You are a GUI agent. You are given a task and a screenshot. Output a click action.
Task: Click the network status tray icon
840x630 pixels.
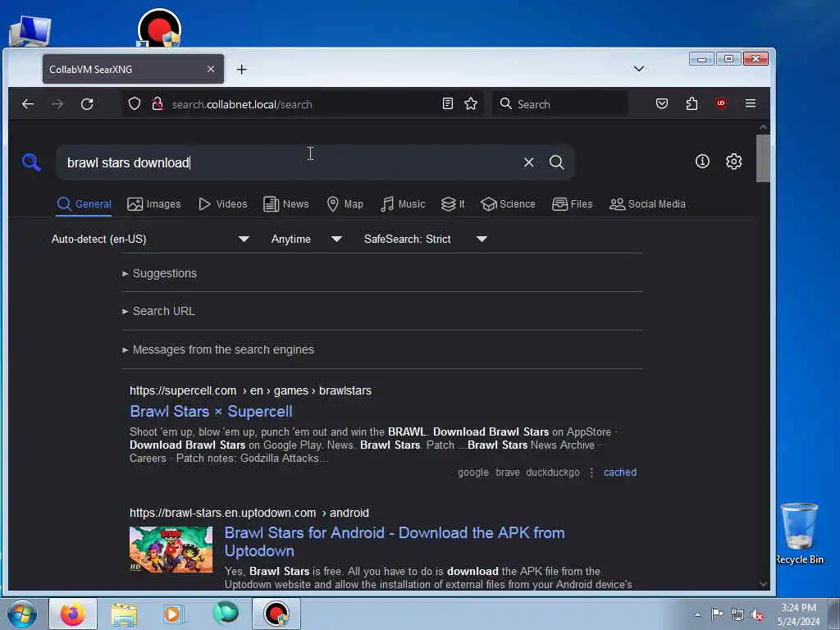point(737,615)
